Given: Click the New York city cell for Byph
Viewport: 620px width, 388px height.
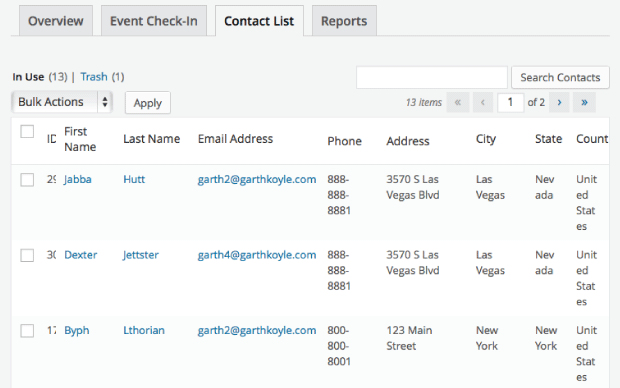Looking at the screenshot, I should [487, 338].
